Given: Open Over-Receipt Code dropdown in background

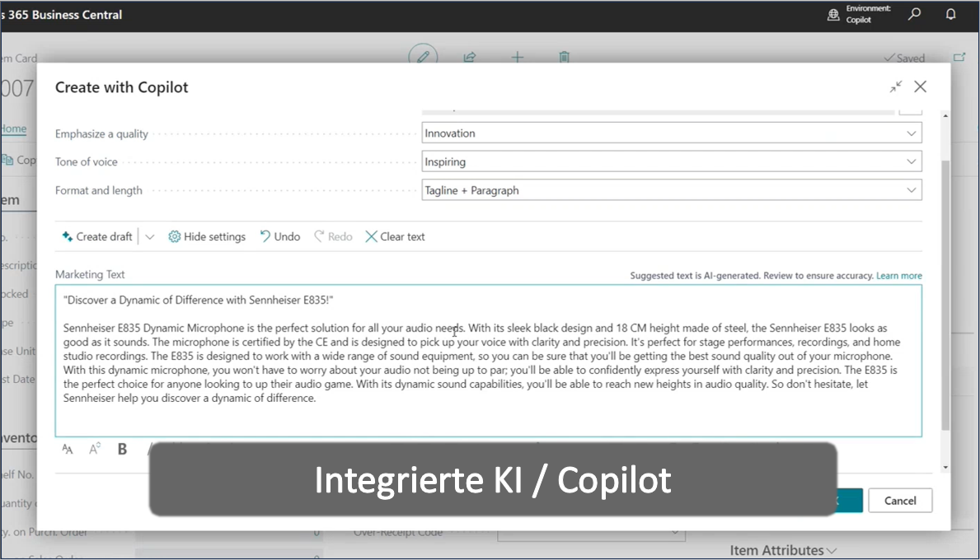Looking at the screenshot, I should (674, 533).
